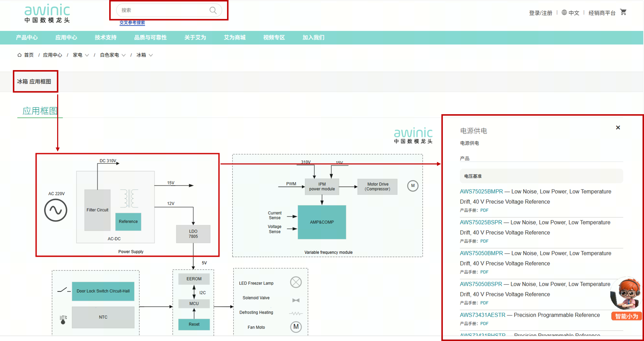This screenshot has width=644, height=341.
Task: Expand the 白色家电 breadcrumb dropdown
Action: pyautogui.click(x=124, y=55)
